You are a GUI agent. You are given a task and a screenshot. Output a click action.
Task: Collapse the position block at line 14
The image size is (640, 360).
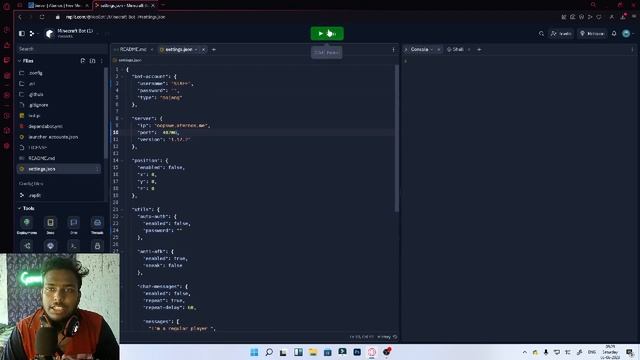click(x=122, y=160)
